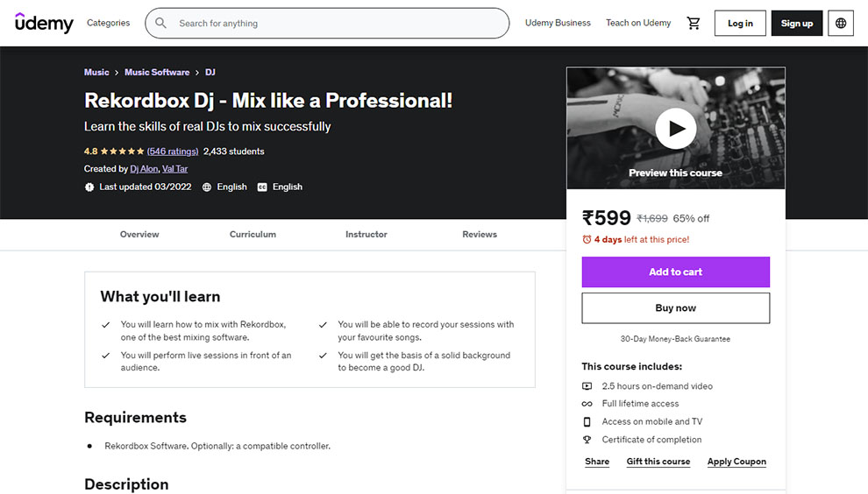Click checkmark beside 'perform live sessions' item
868x494 pixels.
(x=106, y=355)
